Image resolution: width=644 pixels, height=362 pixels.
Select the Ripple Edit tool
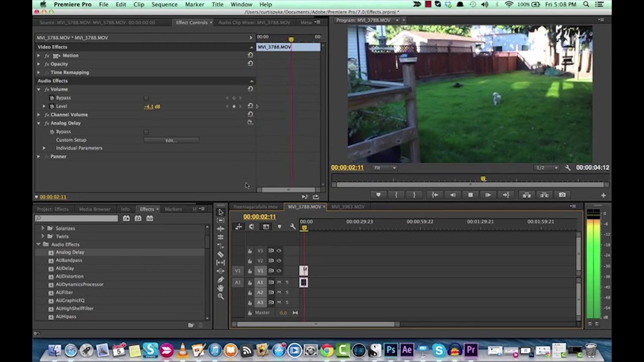[x=220, y=229]
